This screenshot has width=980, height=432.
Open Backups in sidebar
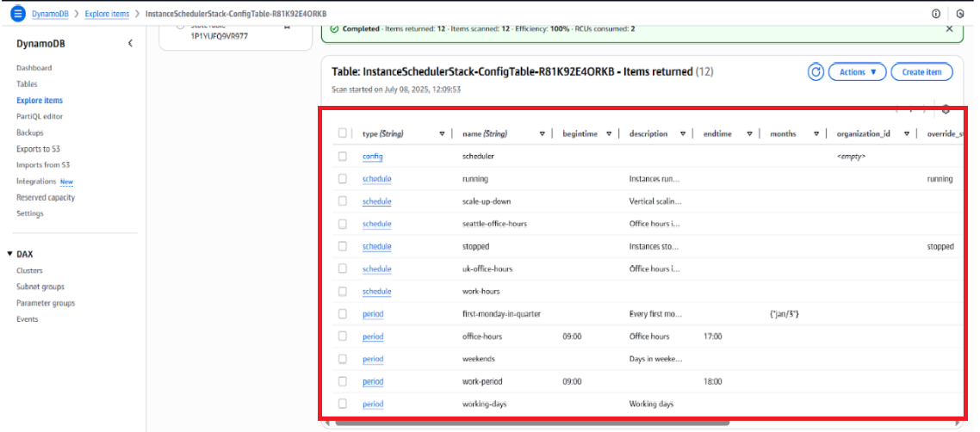coord(29,133)
